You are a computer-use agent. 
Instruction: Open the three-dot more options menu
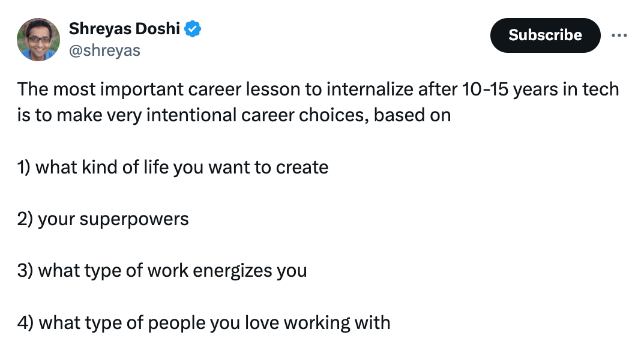tap(618, 35)
